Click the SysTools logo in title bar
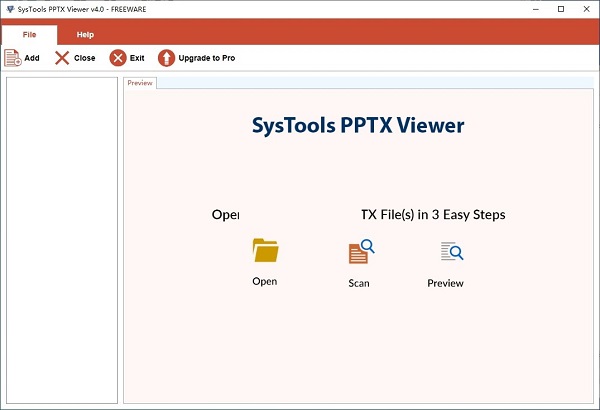This screenshot has height=410, width=600. click(10, 9)
